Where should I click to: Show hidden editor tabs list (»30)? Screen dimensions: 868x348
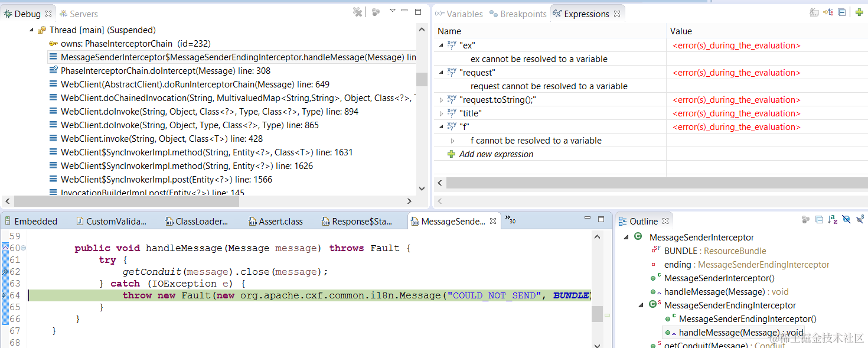tap(511, 220)
